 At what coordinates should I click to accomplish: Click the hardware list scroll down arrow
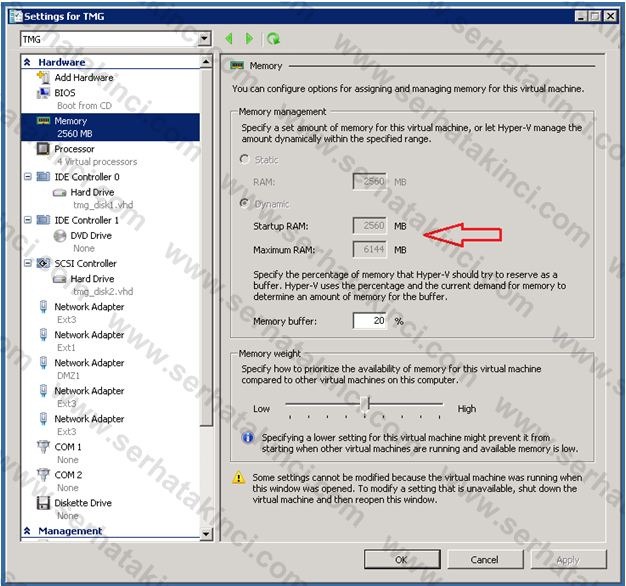206,533
